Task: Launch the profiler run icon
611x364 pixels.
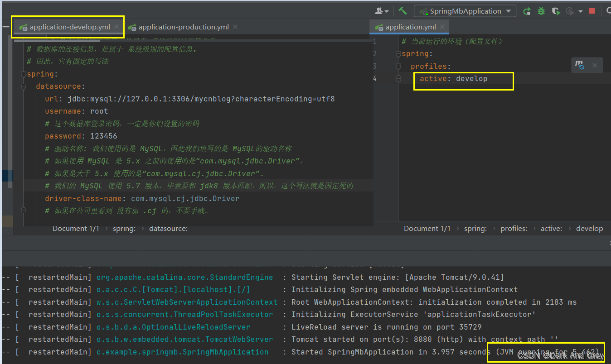Action: click(x=570, y=11)
